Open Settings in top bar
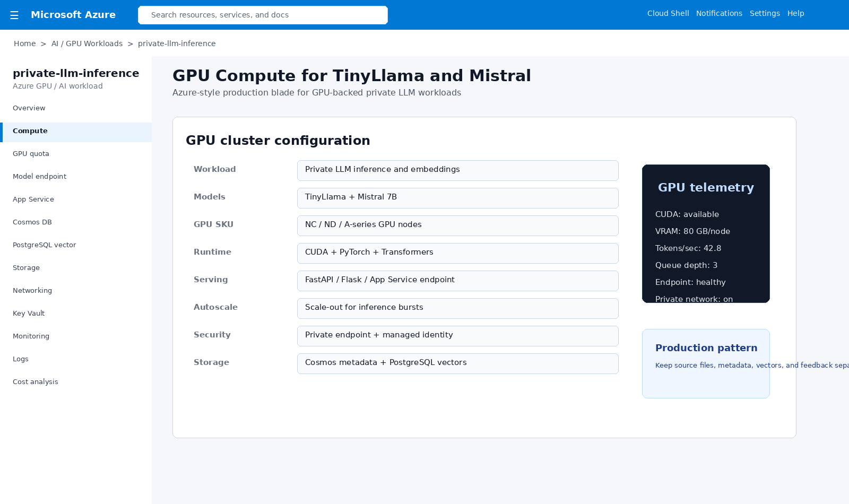Screen dimensions: 849x504 pos(765,13)
